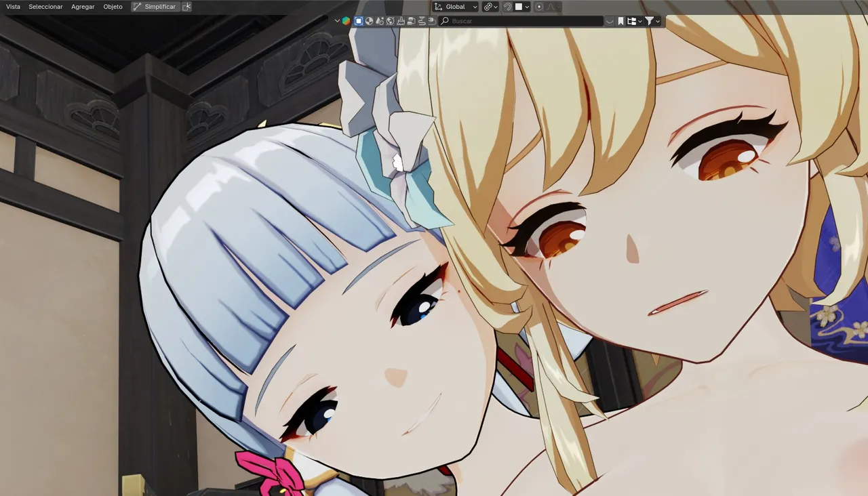Click inside the Buscar search field

521,21
